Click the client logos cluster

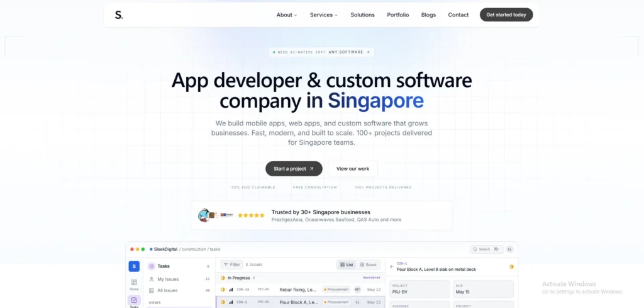click(215, 215)
